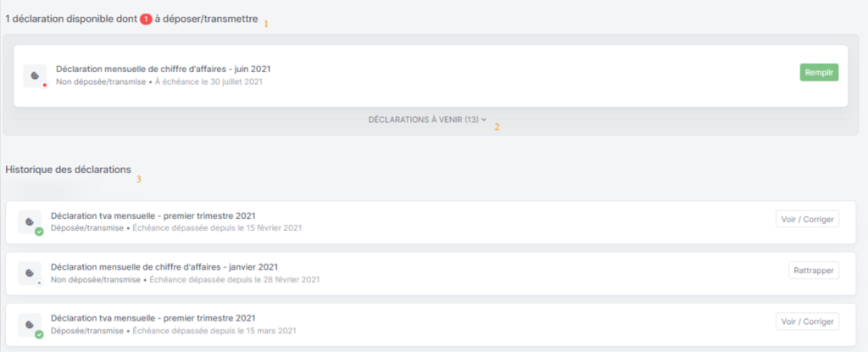
Task: Expand the Déclarations à venir (13) section
Action: (x=427, y=120)
